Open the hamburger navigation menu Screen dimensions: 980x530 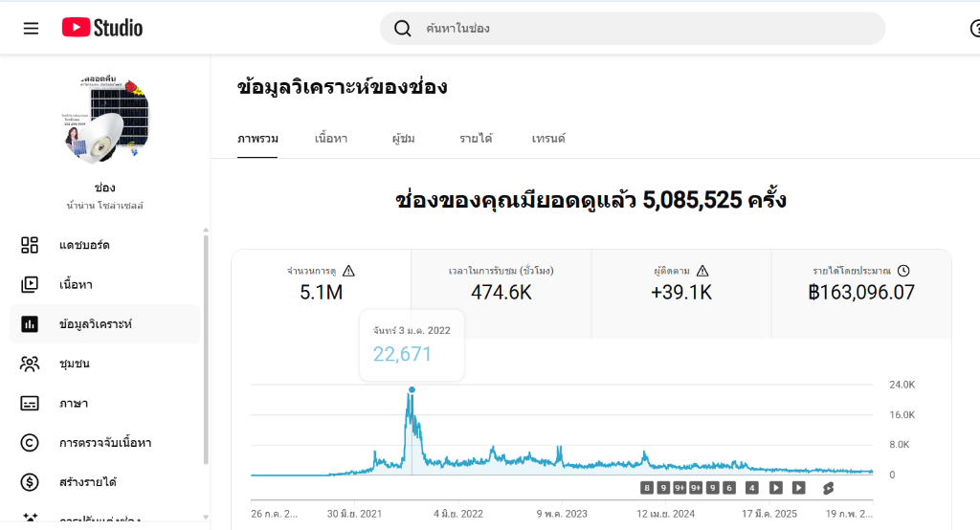pos(31,28)
